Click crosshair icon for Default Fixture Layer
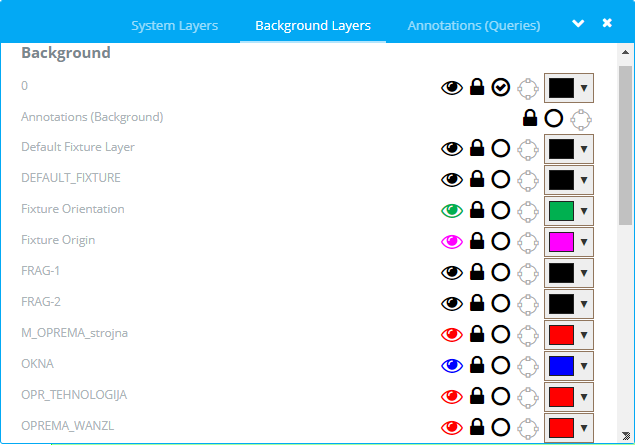Viewport: 635px width, 445px height. click(528, 150)
